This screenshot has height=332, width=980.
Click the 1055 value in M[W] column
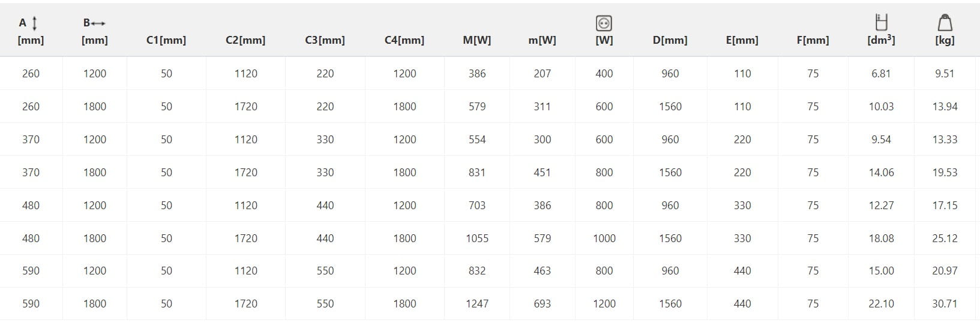476,238
